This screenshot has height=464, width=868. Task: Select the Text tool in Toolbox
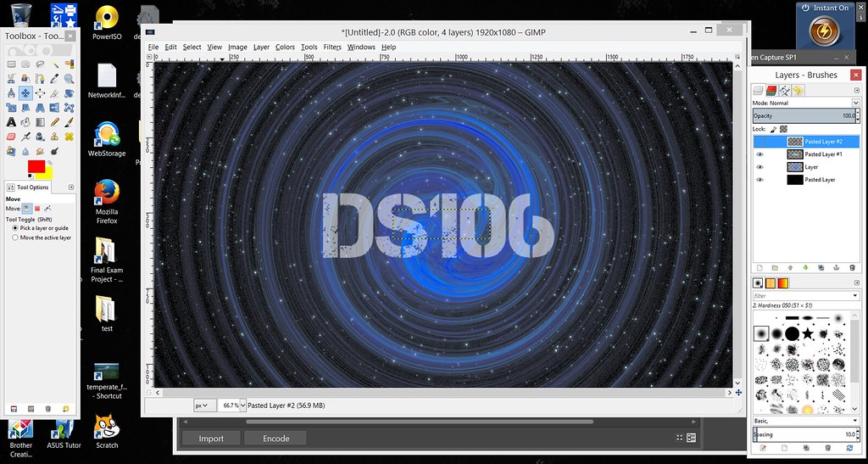click(x=11, y=121)
